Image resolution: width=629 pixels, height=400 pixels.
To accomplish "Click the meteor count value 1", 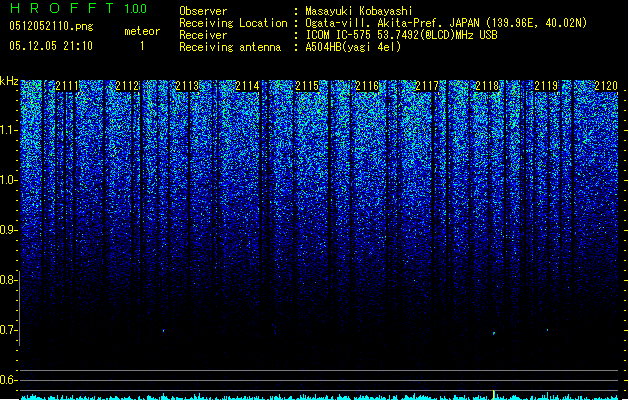I will coord(142,46).
